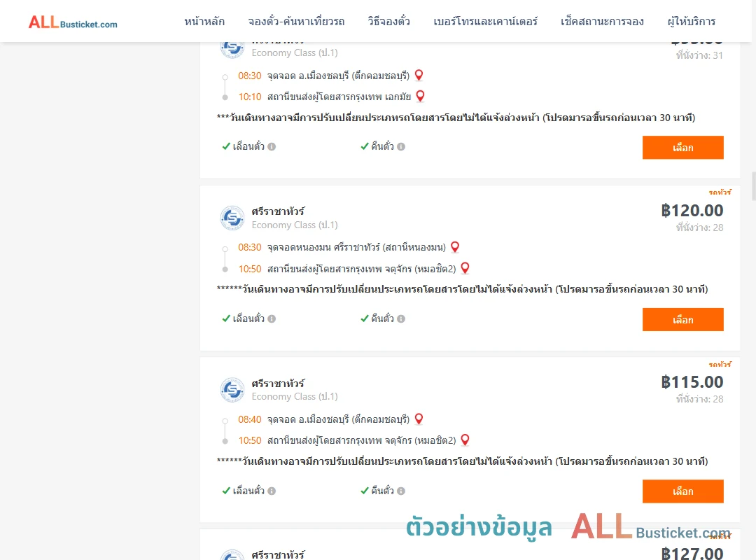Click ที่นั่งว่าง: 28 in ฿115.00 card
Image resolution: width=756 pixels, height=560 pixels.
[699, 400]
